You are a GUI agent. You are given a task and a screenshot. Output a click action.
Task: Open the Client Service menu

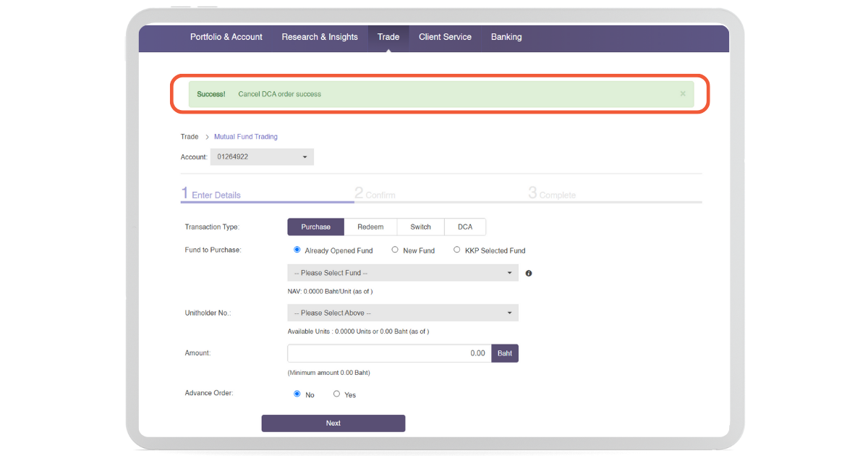445,37
